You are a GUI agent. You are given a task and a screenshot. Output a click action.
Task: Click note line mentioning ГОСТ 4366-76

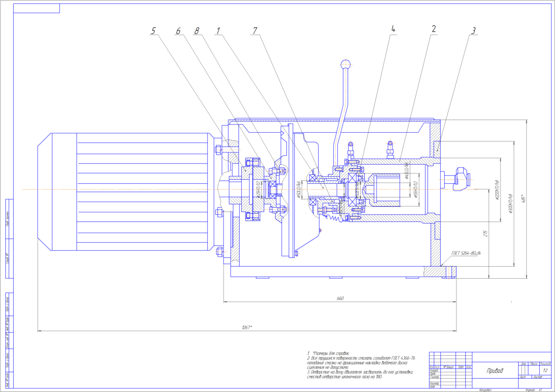coord(361,358)
